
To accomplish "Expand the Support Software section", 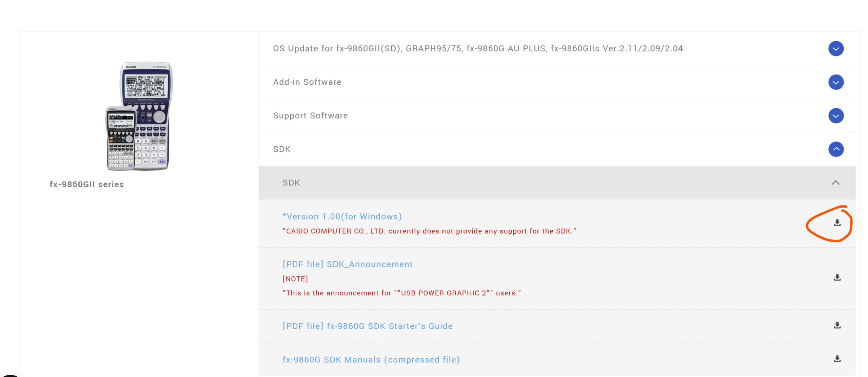I will coord(835,116).
